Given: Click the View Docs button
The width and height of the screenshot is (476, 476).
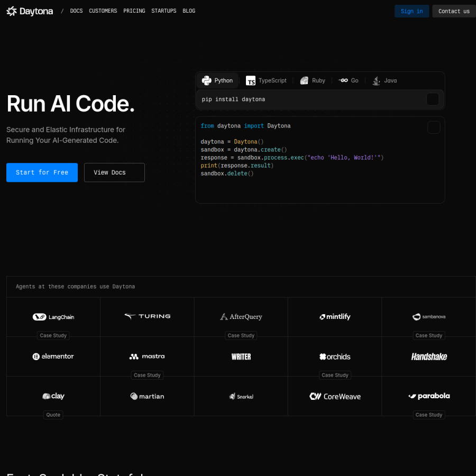Looking at the screenshot, I should coord(114,172).
